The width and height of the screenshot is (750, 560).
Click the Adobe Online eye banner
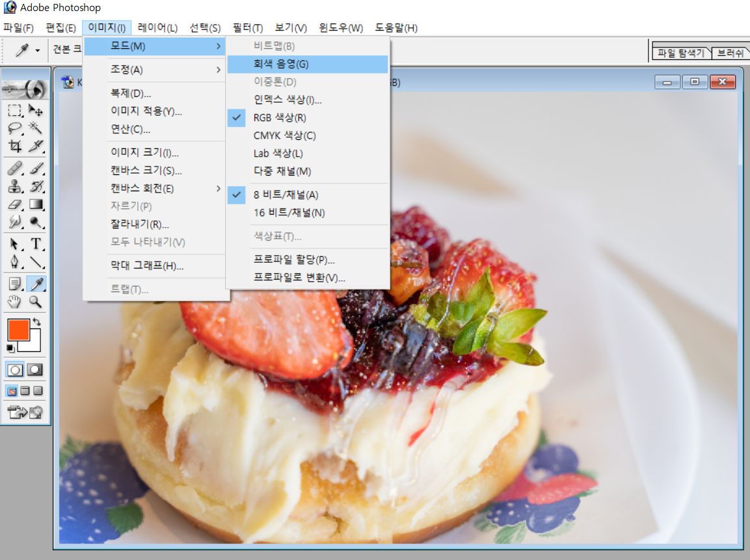click(x=25, y=88)
